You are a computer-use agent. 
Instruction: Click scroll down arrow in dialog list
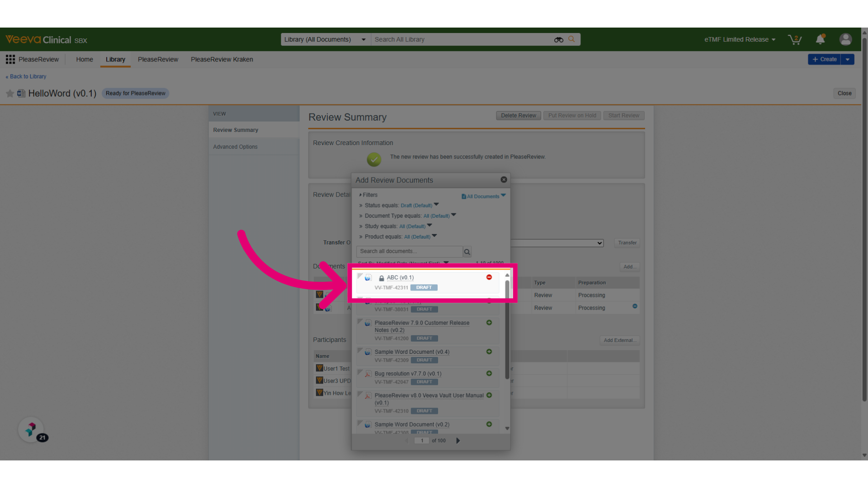click(x=507, y=428)
